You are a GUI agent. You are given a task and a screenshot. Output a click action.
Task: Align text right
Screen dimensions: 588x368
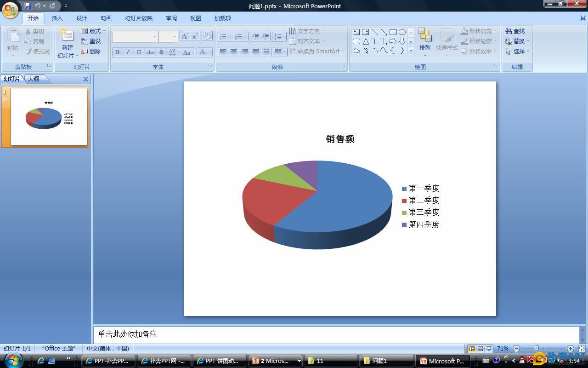coord(245,52)
